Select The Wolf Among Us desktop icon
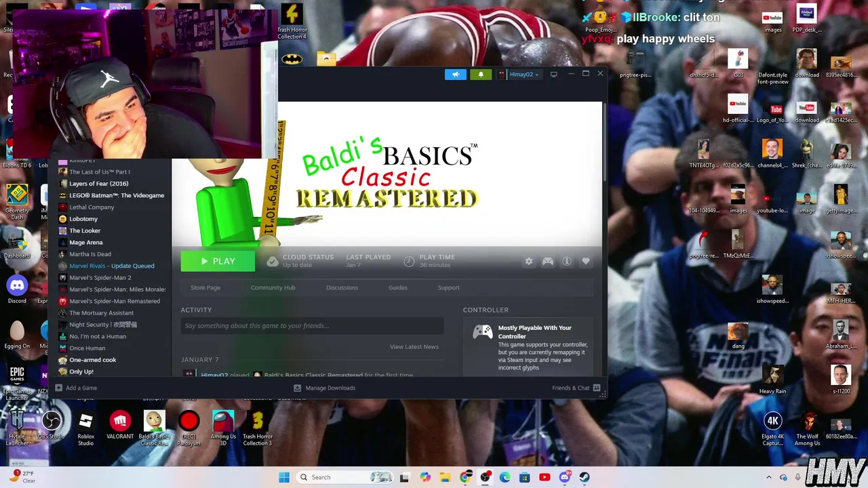 807,429
